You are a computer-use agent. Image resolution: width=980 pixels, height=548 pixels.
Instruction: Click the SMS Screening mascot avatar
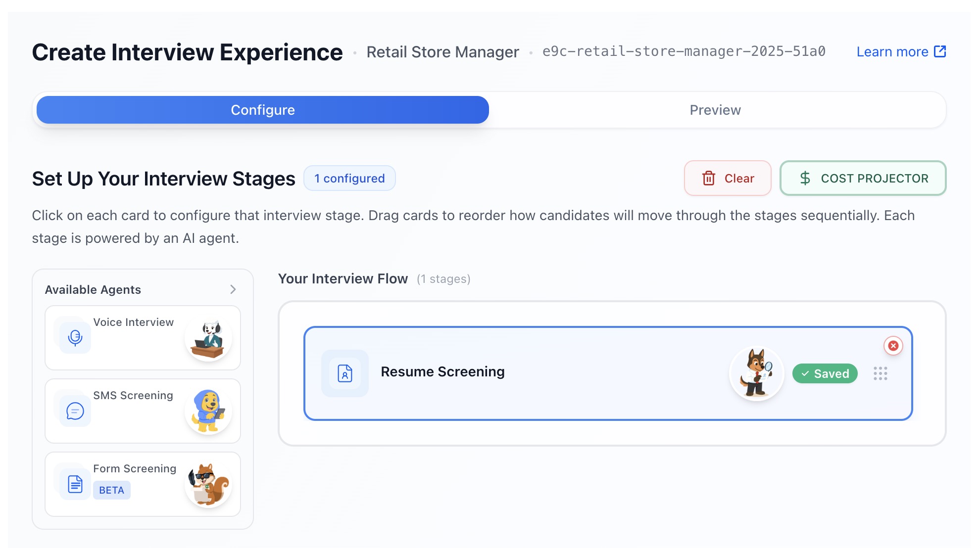[208, 411]
